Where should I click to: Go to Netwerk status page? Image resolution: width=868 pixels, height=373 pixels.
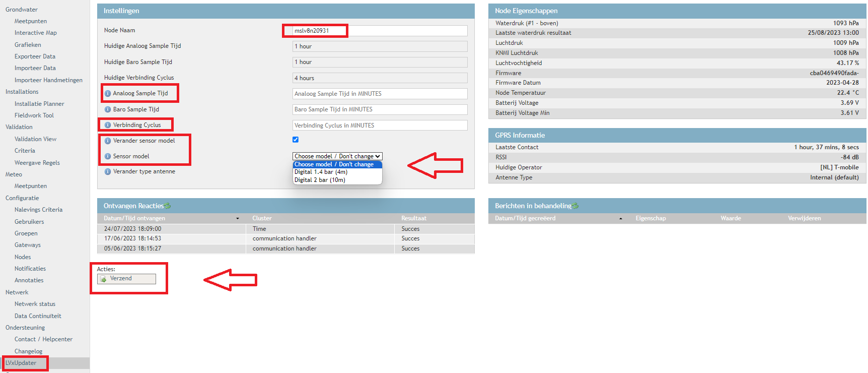point(35,304)
